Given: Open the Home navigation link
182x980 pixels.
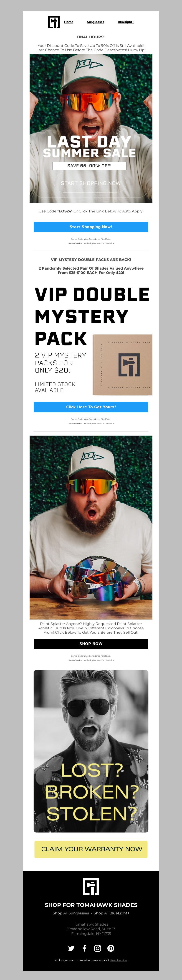Looking at the screenshot, I should point(69,22).
